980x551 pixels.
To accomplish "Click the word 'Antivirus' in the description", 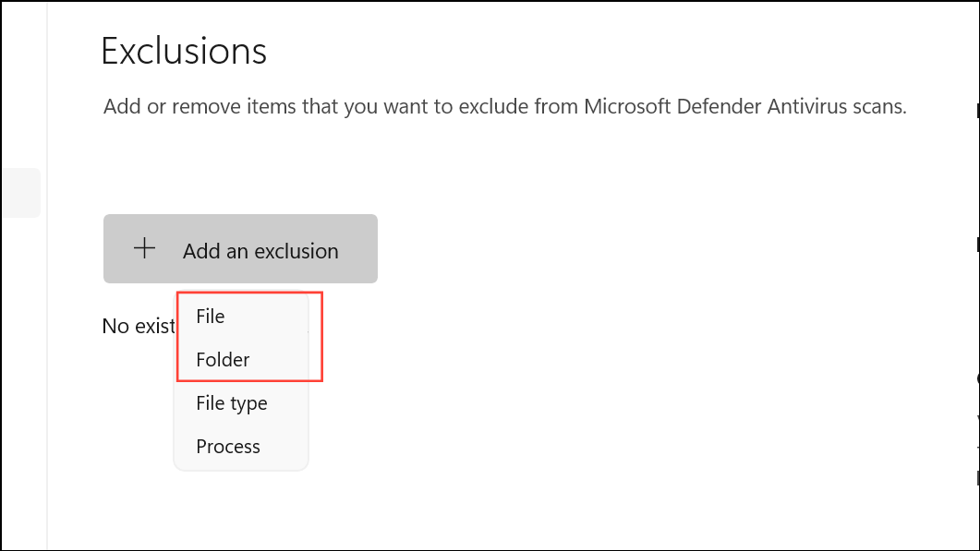I will (807, 106).
